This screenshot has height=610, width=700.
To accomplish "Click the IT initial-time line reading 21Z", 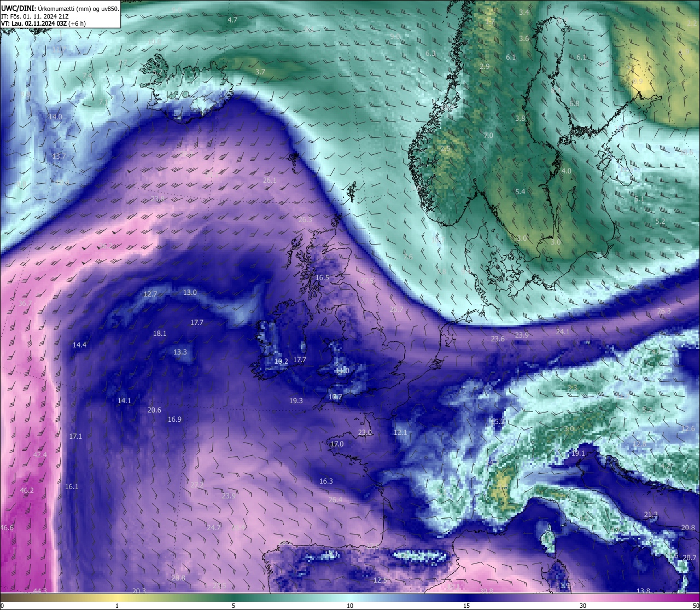I will 35,16.
